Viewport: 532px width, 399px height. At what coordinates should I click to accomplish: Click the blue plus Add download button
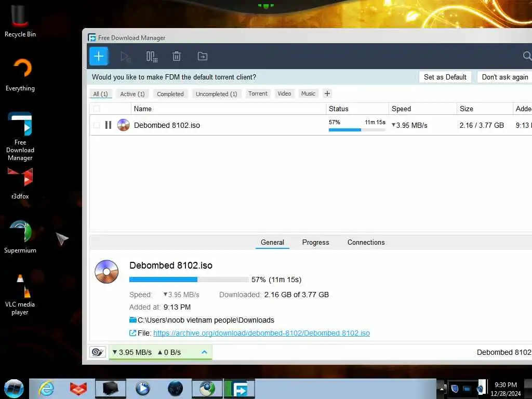(x=99, y=56)
